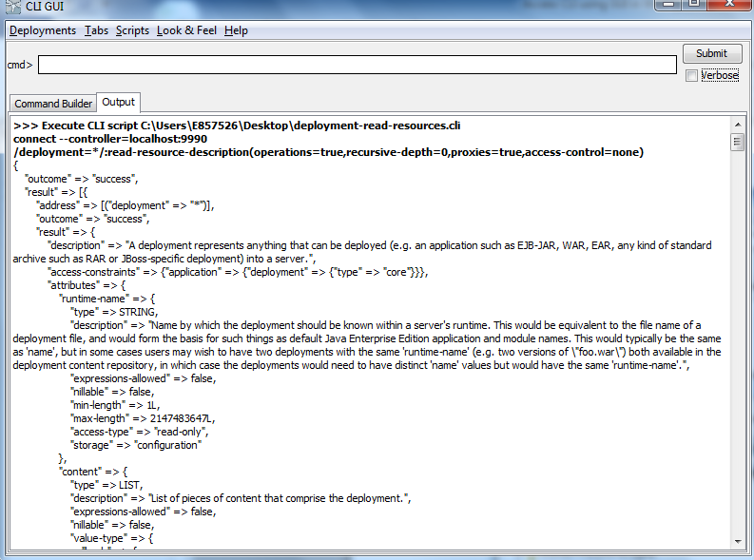Click the '"value-type" => {' line
This screenshot has width=754, height=560.
(111, 538)
